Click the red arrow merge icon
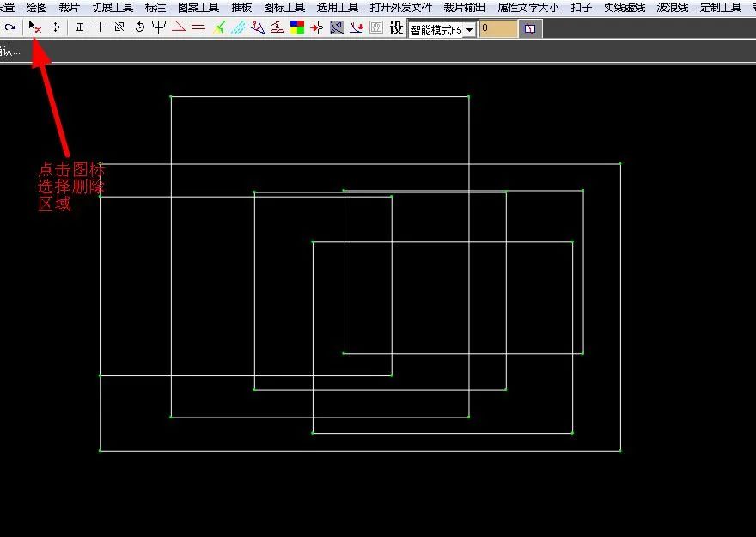This screenshot has width=756, height=537. [x=317, y=28]
